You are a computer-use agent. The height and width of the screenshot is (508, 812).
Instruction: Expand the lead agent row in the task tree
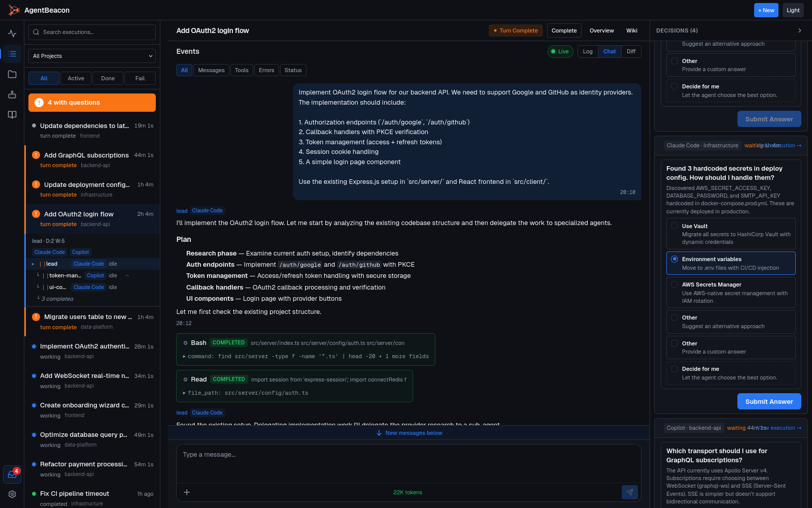pos(32,264)
